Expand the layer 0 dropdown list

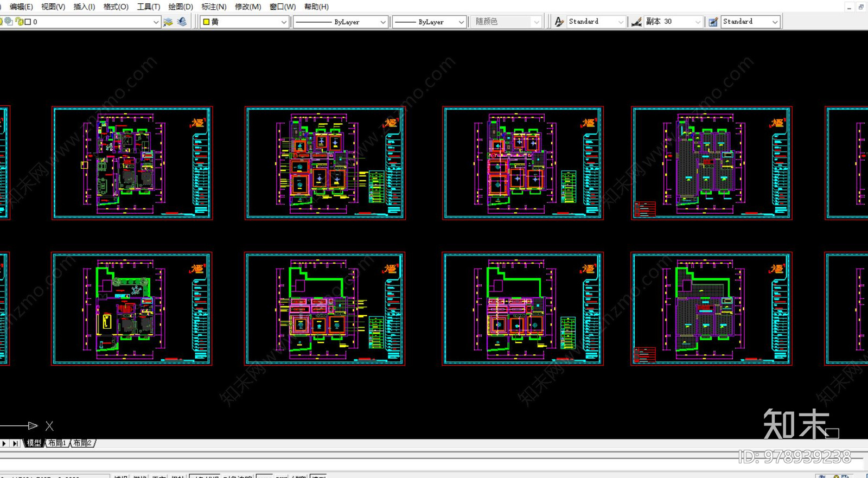(156, 22)
